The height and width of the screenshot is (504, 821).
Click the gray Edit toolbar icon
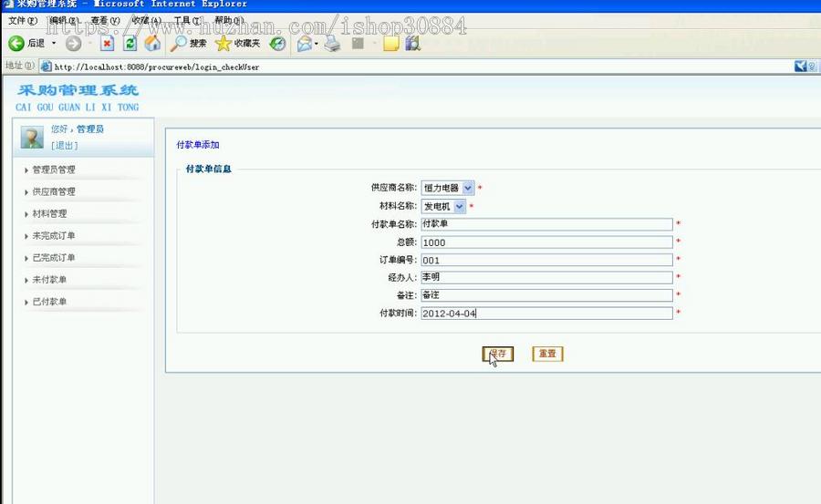tap(358, 44)
